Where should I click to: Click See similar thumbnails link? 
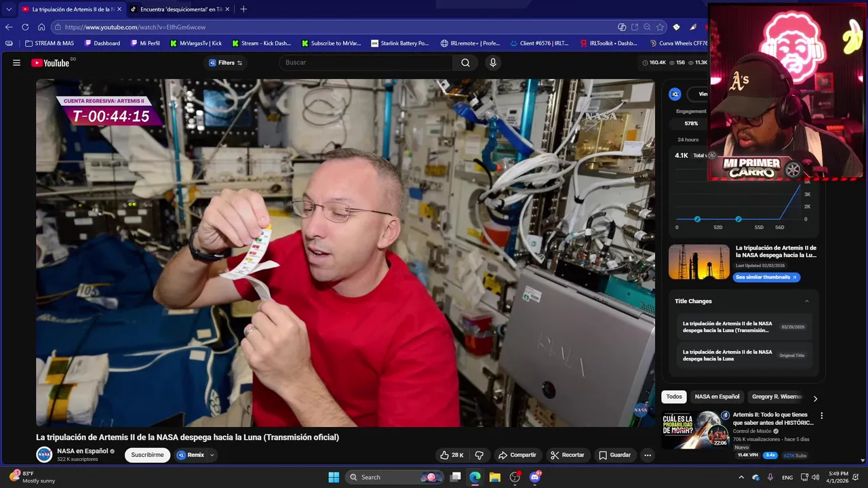[768, 277]
